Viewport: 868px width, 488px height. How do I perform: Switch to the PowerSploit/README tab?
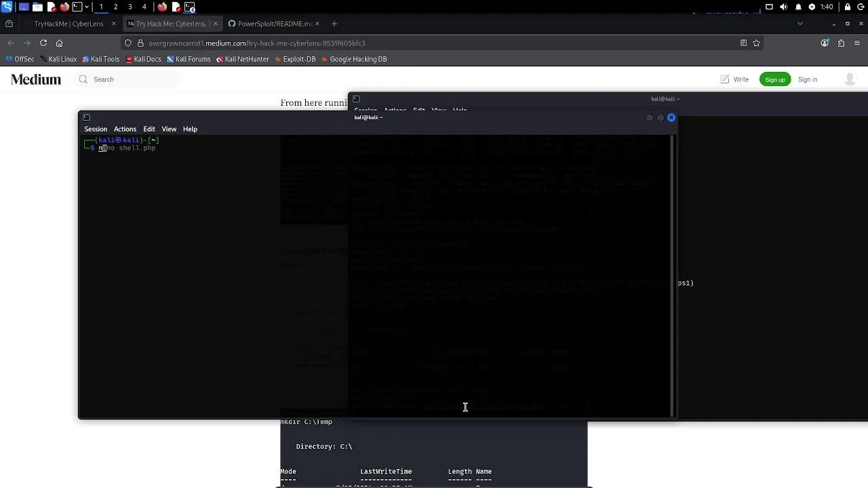(275, 24)
